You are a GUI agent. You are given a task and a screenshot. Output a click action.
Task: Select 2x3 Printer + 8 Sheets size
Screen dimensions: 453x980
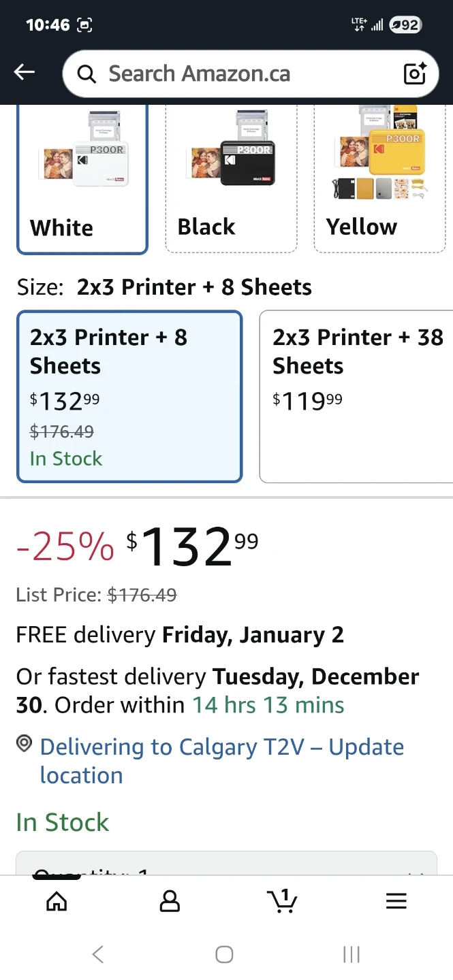point(129,396)
